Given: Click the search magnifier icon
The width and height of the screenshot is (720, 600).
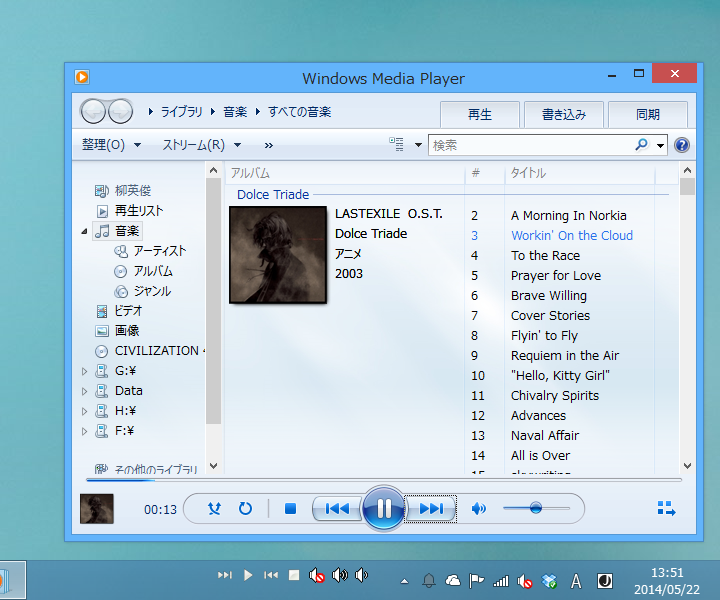Looking at the screenshot, I should click(x=641, y=145).
